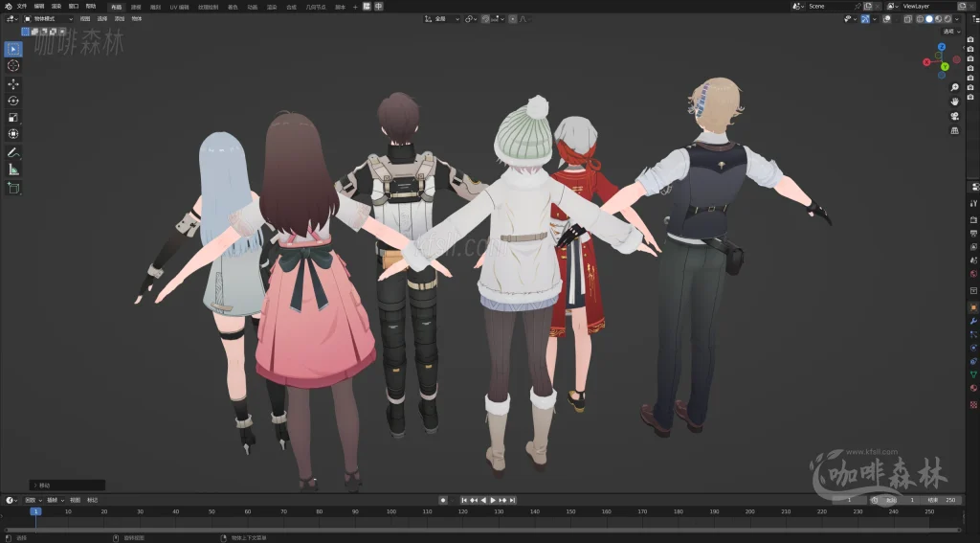Play animation forward in timeline
The image size is (980, 543).
point(493,500)
